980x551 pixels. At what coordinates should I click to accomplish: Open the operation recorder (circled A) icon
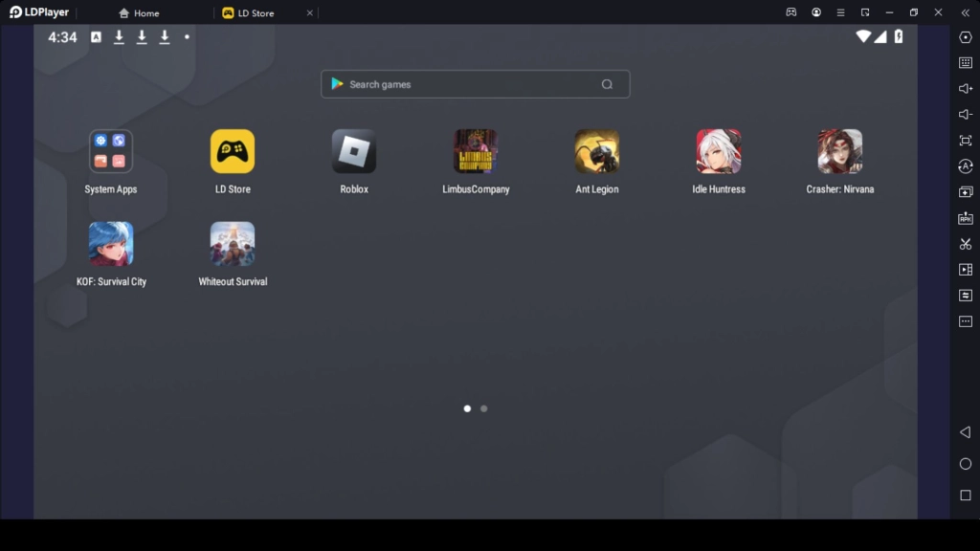point(966,166)
